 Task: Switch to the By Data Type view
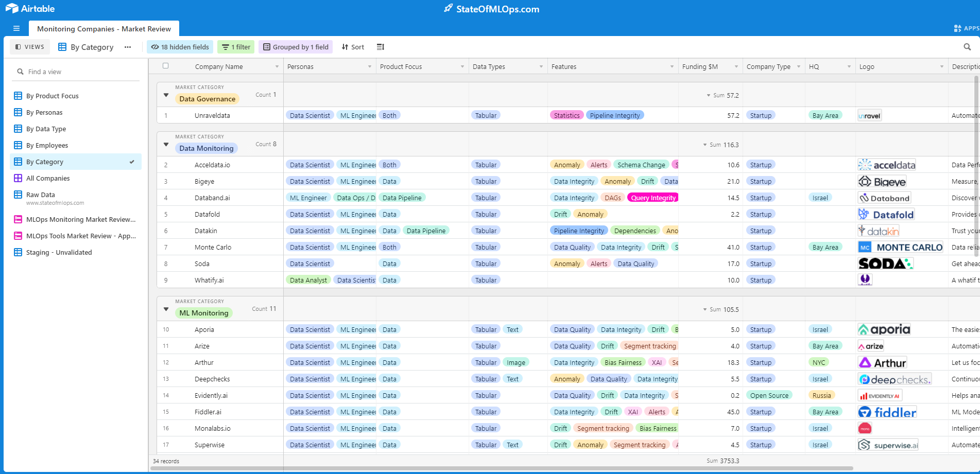click(76, 129)
